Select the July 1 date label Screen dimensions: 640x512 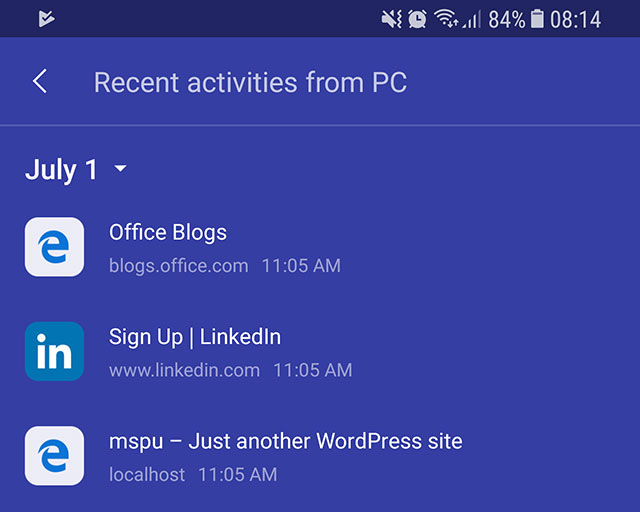61,170
